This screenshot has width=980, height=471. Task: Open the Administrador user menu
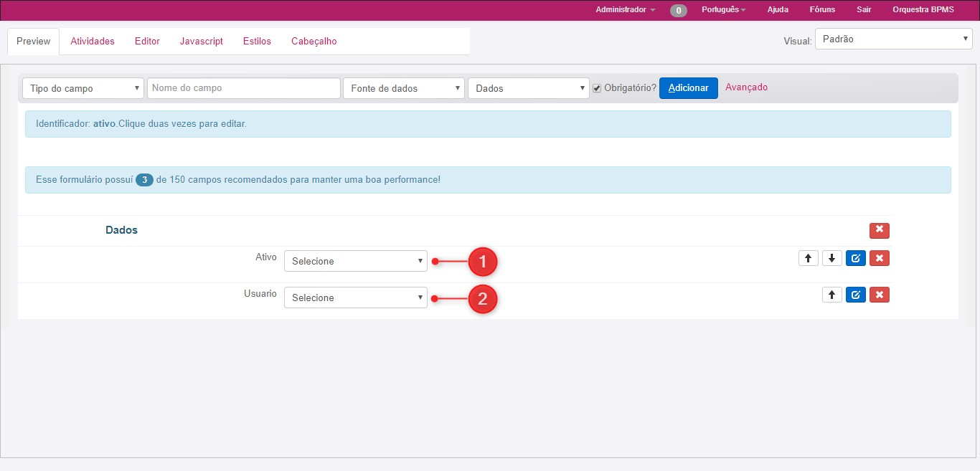coord(625,10)
